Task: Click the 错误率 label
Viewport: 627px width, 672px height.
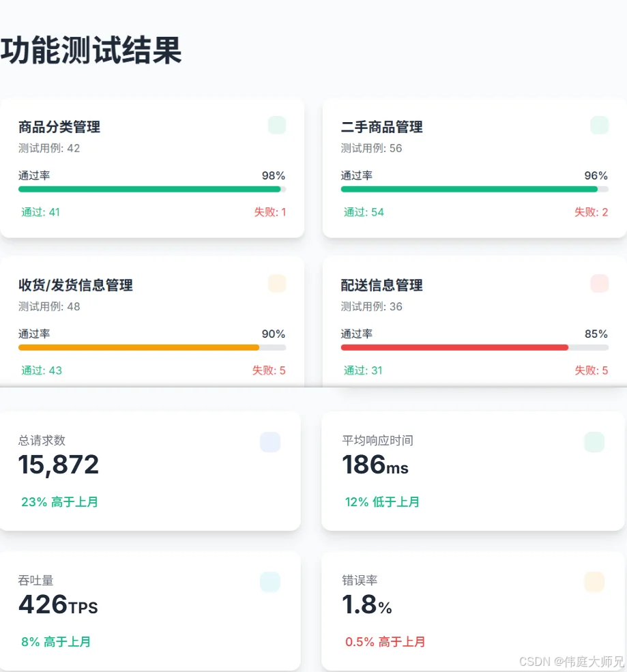Action: [x=360, y=581]
